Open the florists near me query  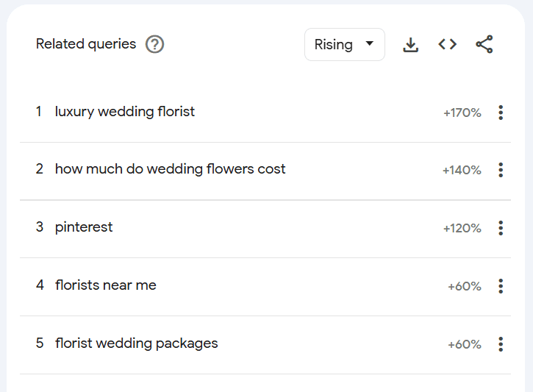(x=106, y=285)
